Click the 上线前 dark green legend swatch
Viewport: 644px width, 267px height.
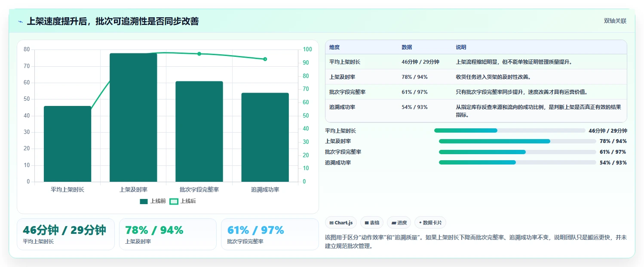144,201
